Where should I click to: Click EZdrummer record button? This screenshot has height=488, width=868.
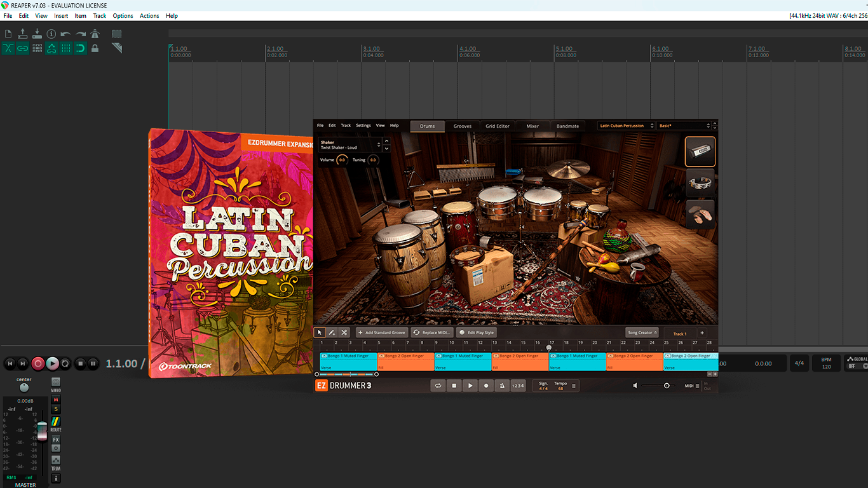point(486,386)
